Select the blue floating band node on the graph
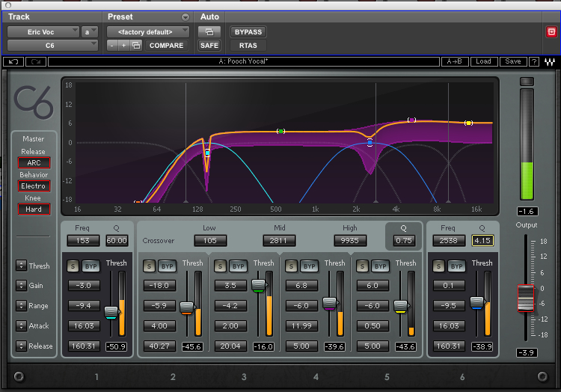Viewport: 561px width, 392px height. pos(370,142)
